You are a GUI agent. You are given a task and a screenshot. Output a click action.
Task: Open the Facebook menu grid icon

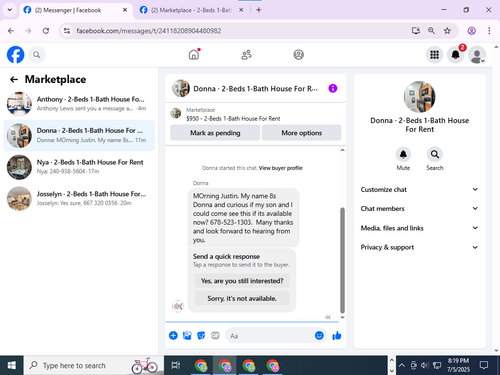coord(434,55)
